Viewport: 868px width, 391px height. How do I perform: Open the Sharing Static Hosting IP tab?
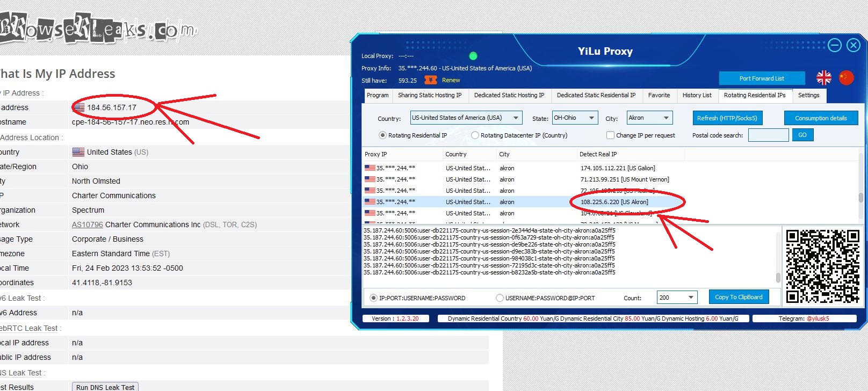430,96
